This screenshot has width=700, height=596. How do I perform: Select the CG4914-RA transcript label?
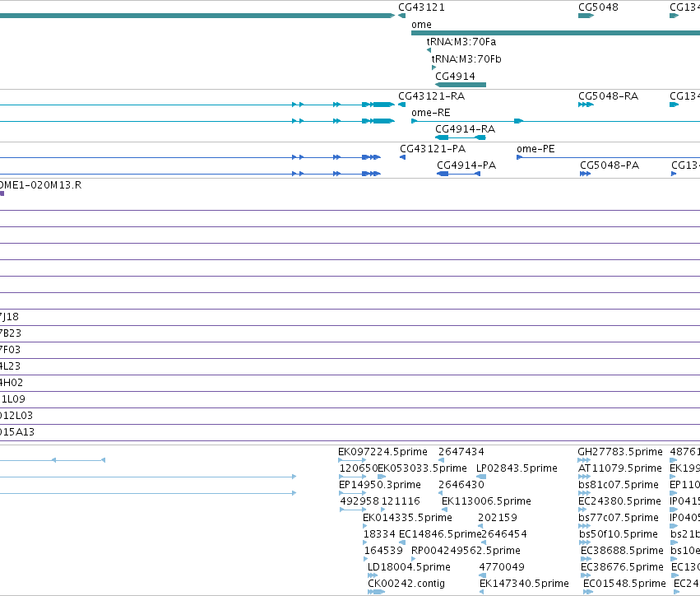(465, 129)
